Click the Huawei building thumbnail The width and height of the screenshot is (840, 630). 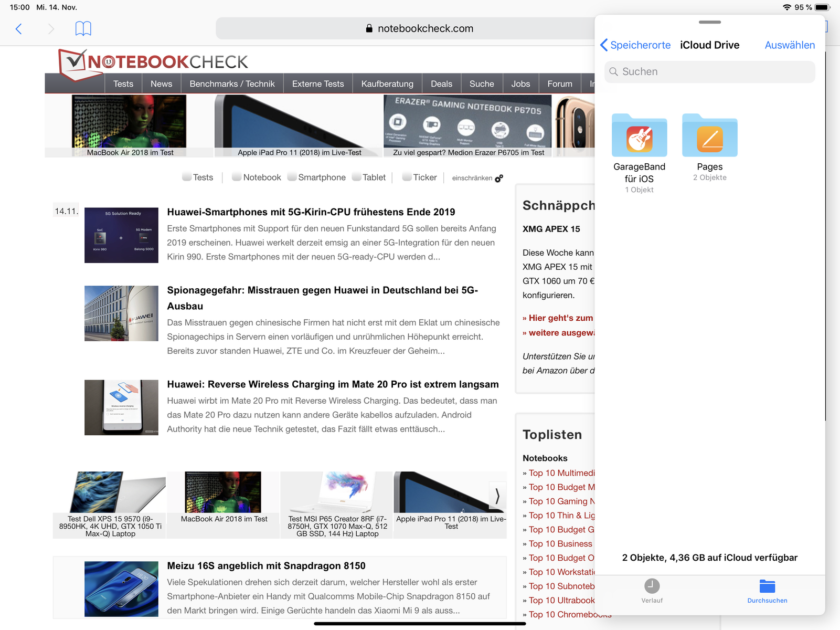click(121, 313)
